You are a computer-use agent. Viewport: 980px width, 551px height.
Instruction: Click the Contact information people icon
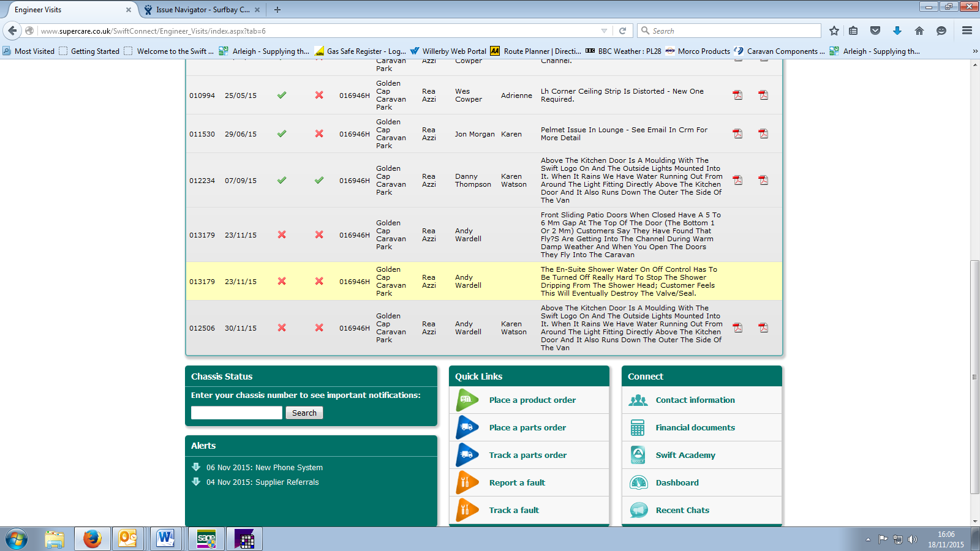638,400
